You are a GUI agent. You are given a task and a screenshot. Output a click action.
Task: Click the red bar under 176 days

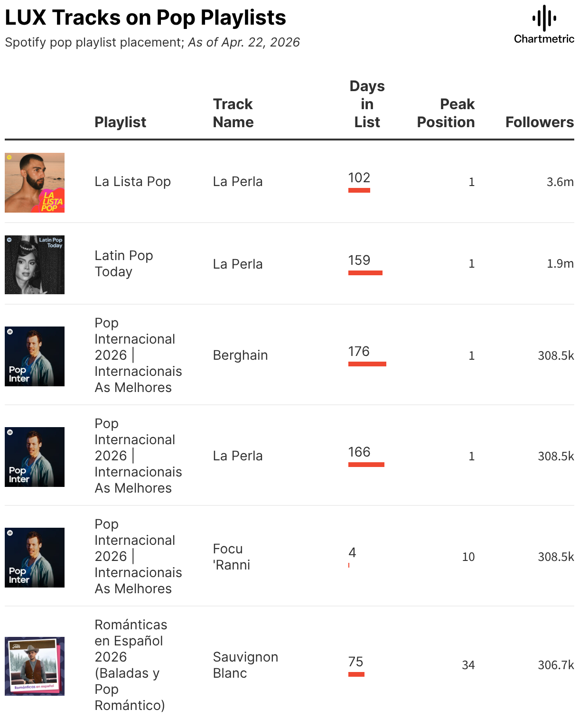367,364
